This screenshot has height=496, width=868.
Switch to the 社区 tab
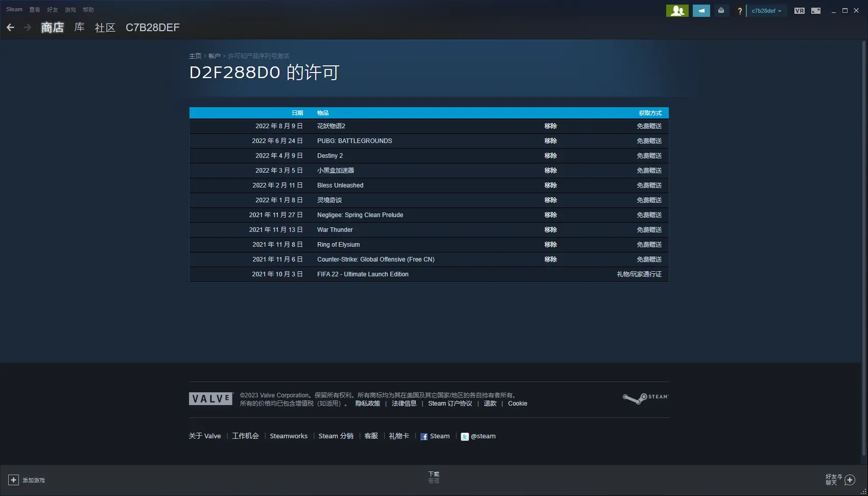pyautogui.click(x=105, y=28)
